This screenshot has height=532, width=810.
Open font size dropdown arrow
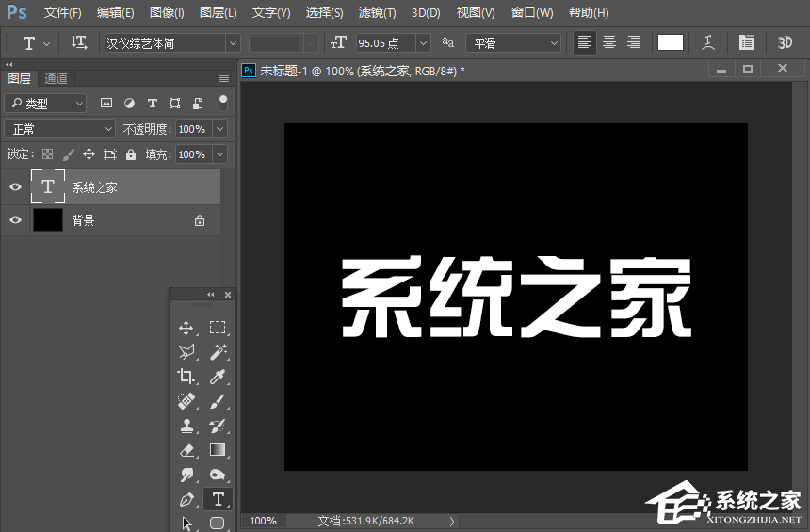(x=423, y=43)
